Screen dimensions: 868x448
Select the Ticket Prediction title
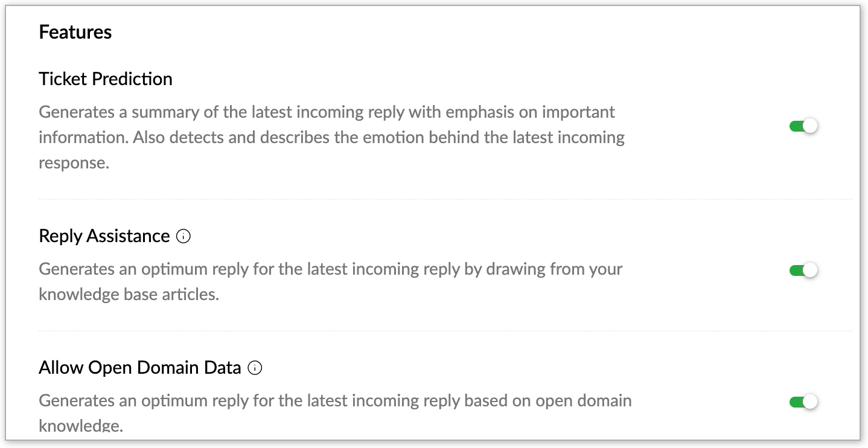coord(106,79)
